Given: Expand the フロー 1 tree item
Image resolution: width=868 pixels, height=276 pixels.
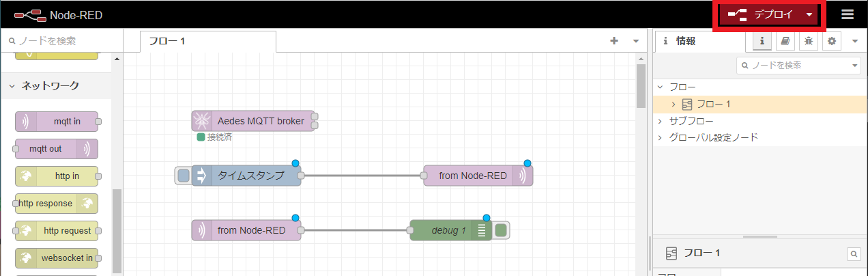Looking at the screenshot, I should 674,105.
